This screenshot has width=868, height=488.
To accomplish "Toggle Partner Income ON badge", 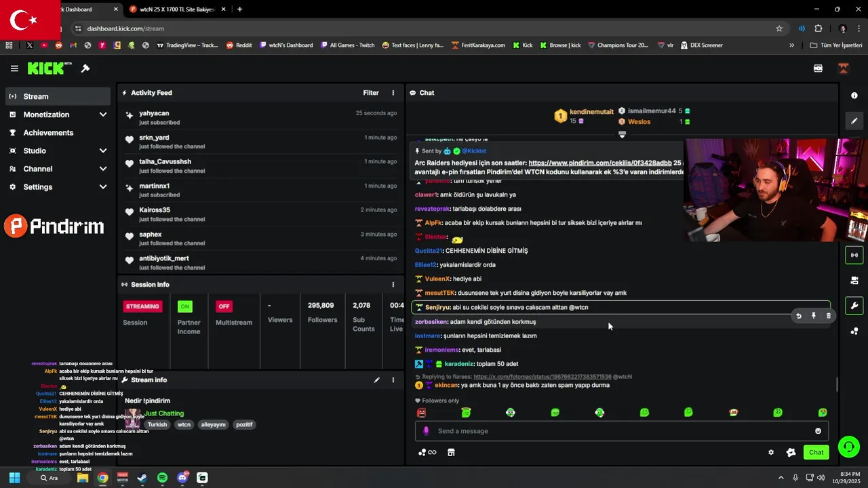I will point(184,306).
